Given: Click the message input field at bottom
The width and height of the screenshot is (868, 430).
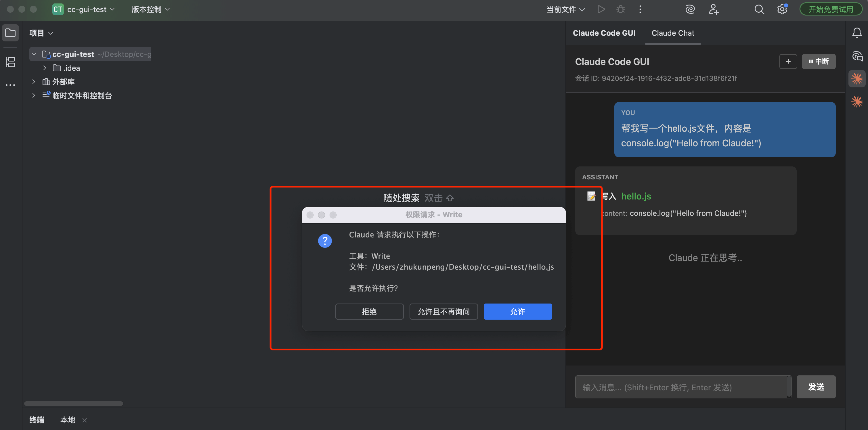Looking at the screenshot, I should pyautogui.click(x=683, y=387).
